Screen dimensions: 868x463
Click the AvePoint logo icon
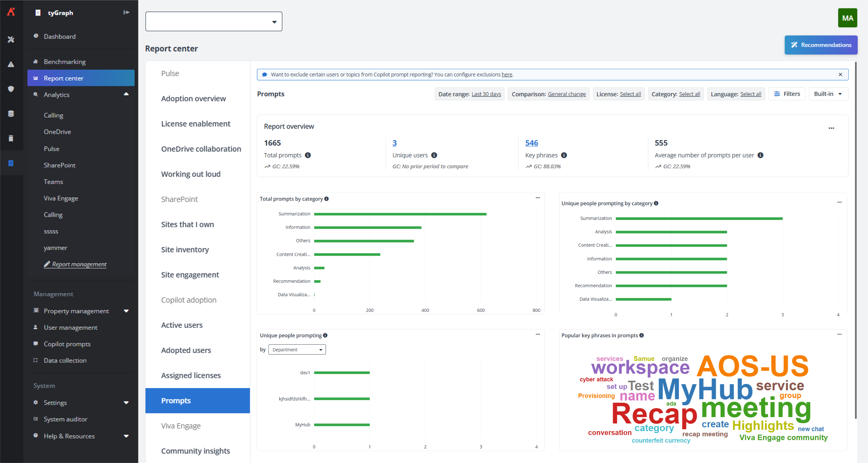tap(11, 12)
